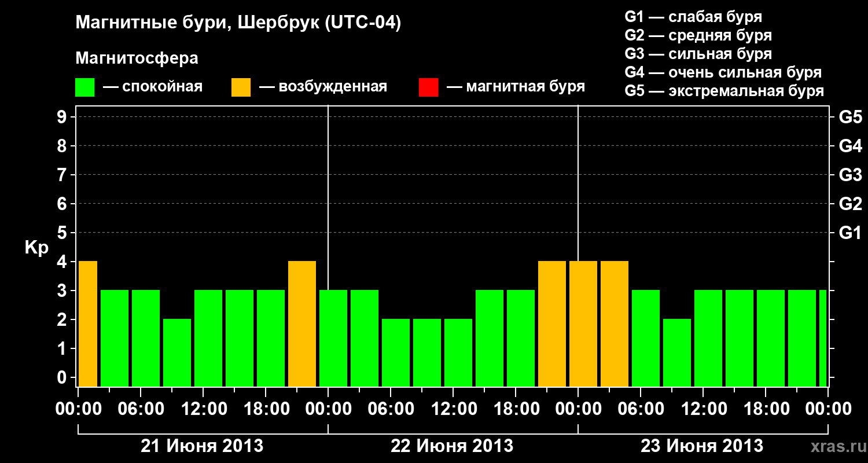Click the '9' value on the Kp axis
Screen dimensions: 868x463
tap(63, 117)
